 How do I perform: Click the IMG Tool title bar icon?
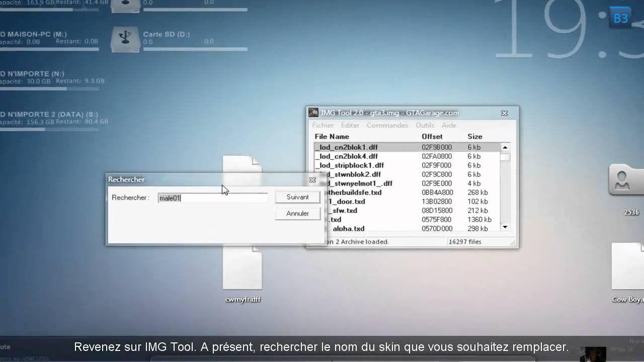313,113
